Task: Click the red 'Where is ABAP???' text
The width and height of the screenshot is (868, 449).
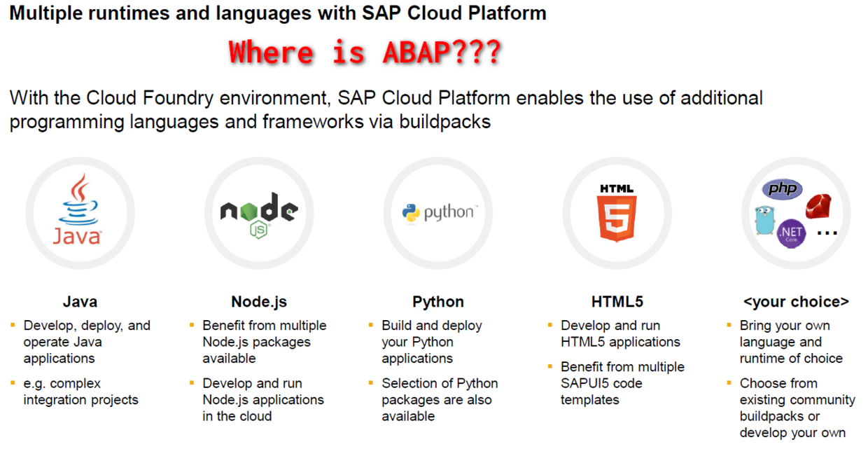Action: coord(365,53)
